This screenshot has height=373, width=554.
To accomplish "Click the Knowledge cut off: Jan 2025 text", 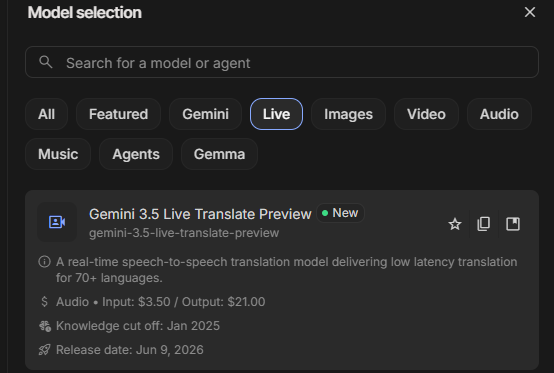I will pos(138,326).
